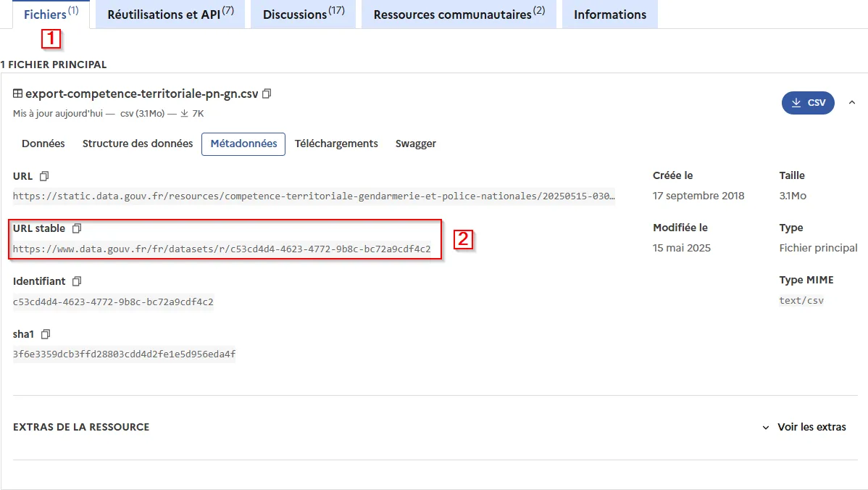
Task: Show Structure des données sub-tab
Action: point(137,144)
